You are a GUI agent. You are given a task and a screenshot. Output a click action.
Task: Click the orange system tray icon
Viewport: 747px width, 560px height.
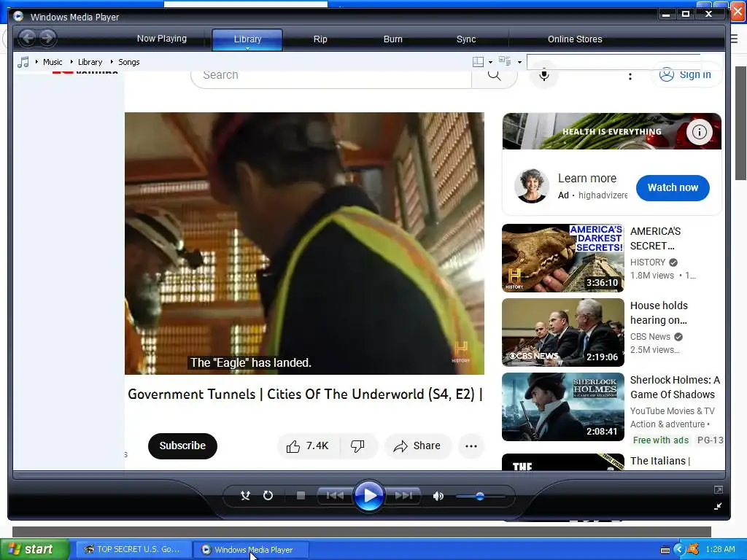693,550
